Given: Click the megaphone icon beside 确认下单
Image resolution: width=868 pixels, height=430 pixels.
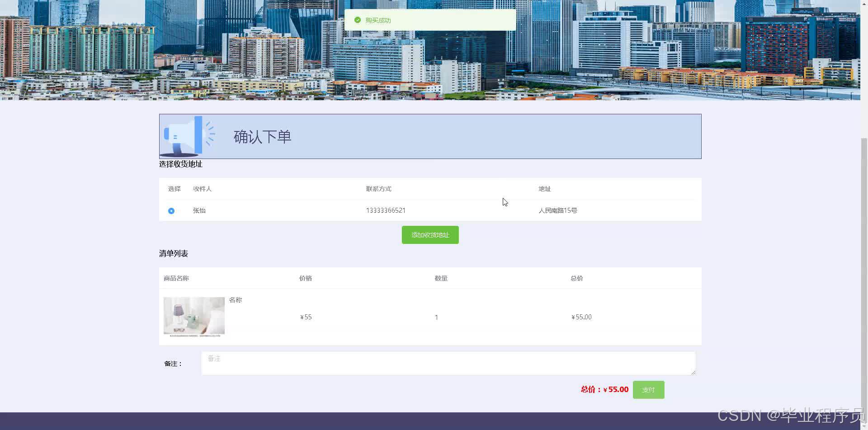Looking at the screenshot, I should click(189, 136).
